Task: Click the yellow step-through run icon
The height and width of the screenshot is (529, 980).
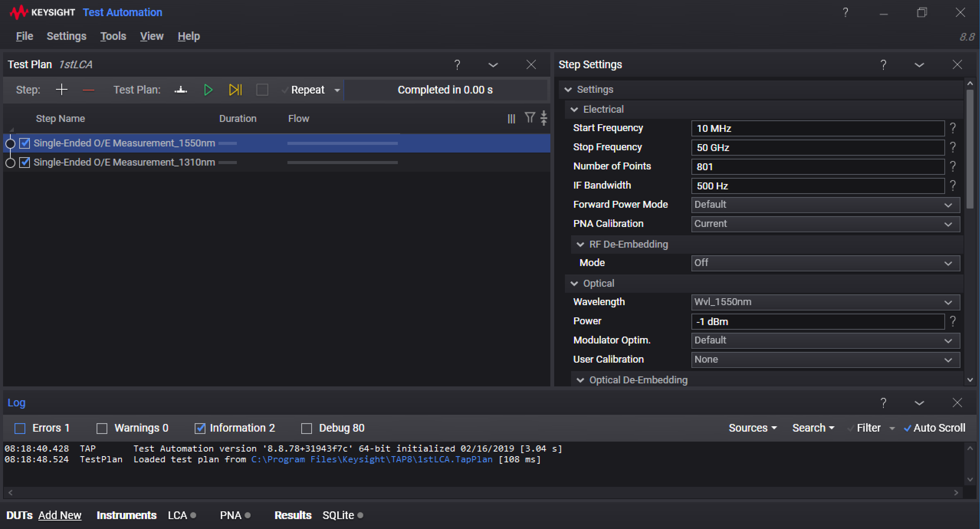Action: 235,90
